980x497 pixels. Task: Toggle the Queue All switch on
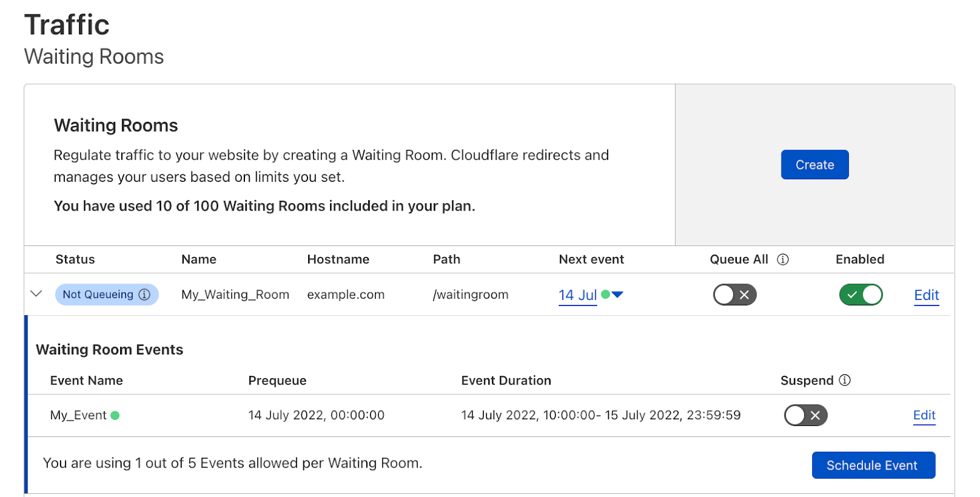[735, 294]
